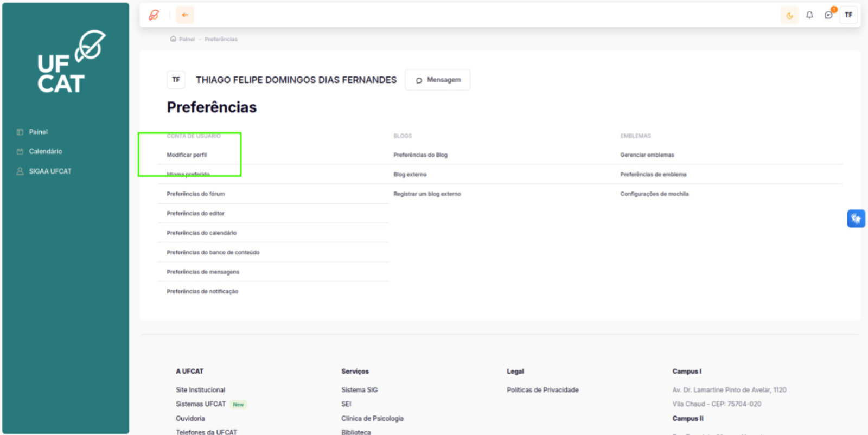Click the Mensagem button
This screenshot has height=435, width=868.
click(438, 80)
